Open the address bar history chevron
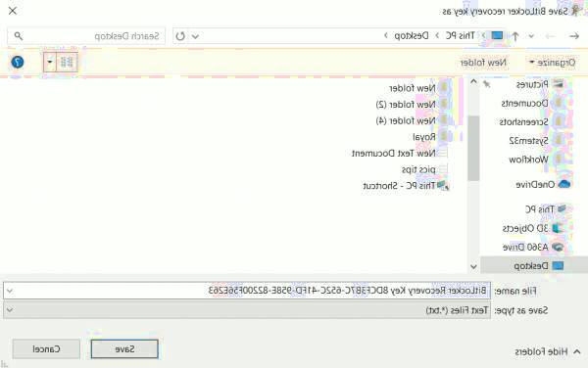This screenshot has height=368, width=588. [195, 36]
